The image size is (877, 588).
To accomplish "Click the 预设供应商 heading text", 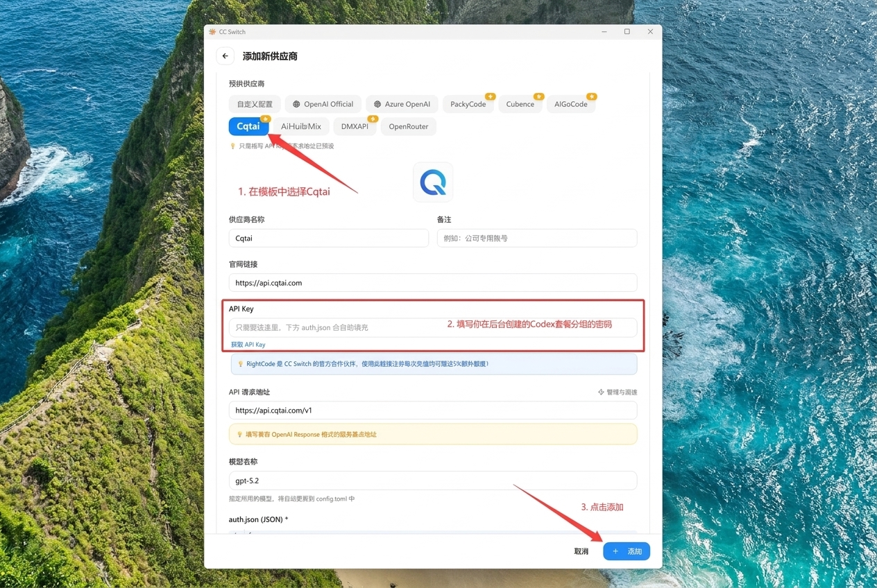I will coord(247,84).
